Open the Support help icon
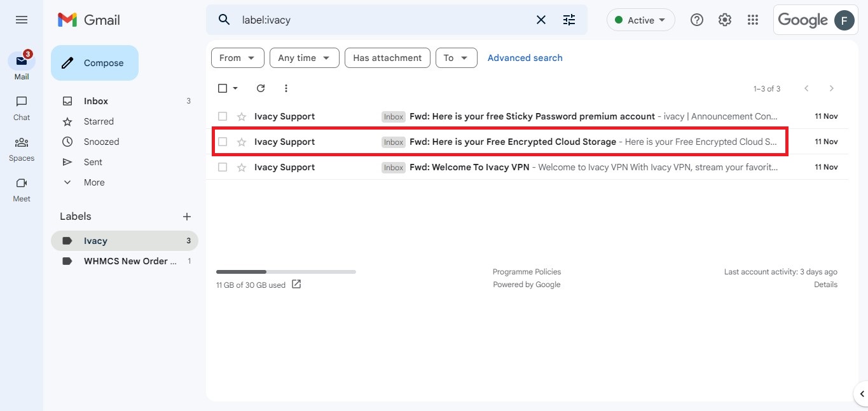 click(697, 20)
